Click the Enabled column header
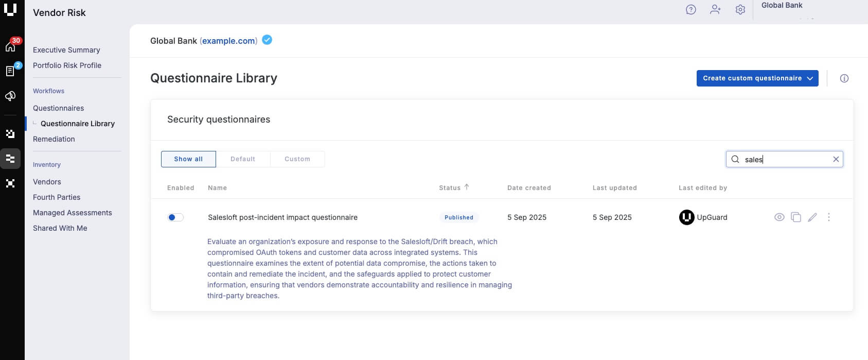Viewport: 868px width, 360px height. pyautogui.click(x=181, y=188)
